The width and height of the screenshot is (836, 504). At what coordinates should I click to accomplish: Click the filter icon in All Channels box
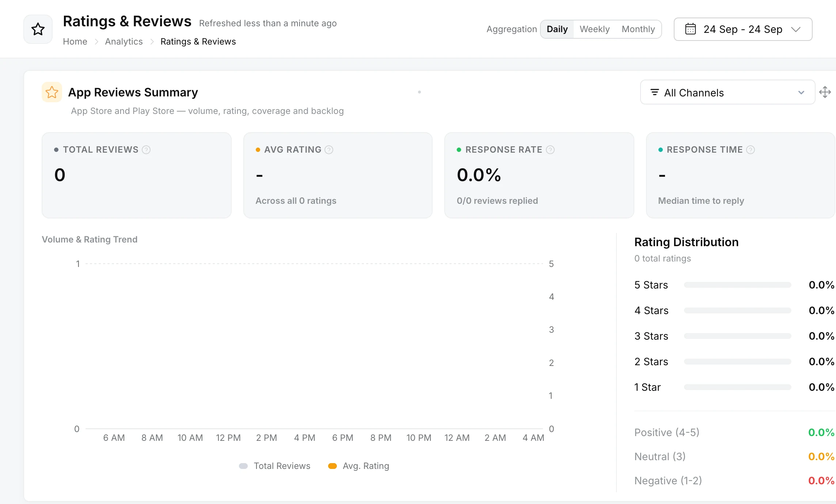pos(655,92)
